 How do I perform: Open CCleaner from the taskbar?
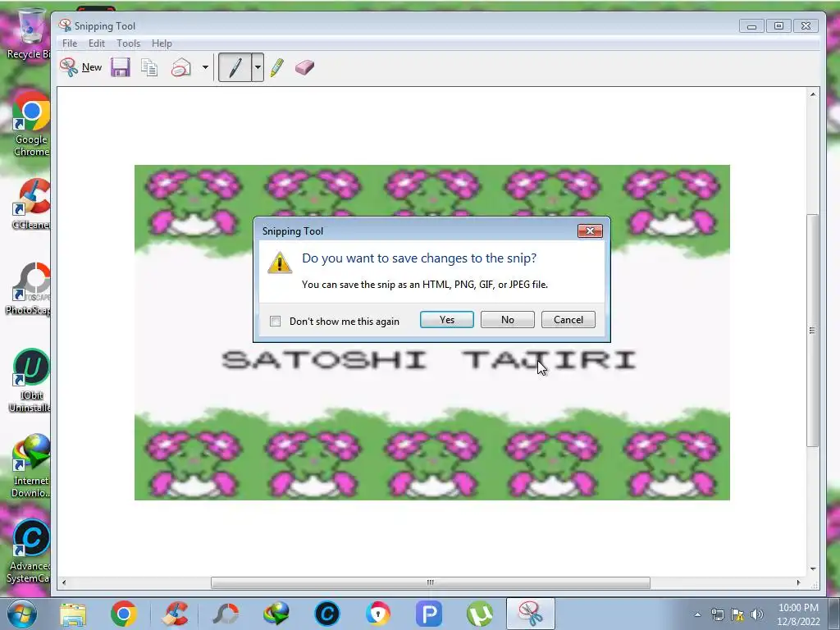coord(175,614)
